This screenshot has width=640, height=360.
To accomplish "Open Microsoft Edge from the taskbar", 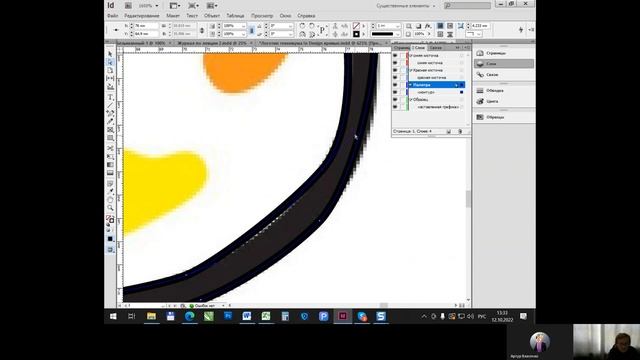I will coord(189,316).
